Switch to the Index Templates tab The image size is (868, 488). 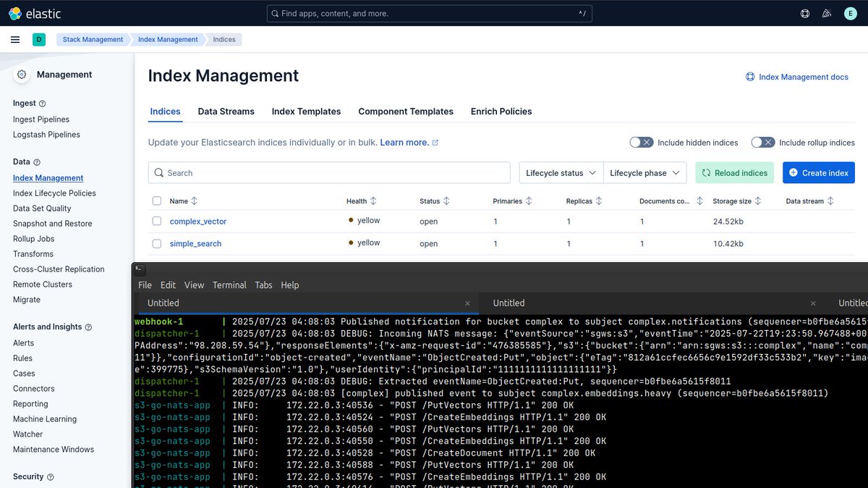click(306, 112)
